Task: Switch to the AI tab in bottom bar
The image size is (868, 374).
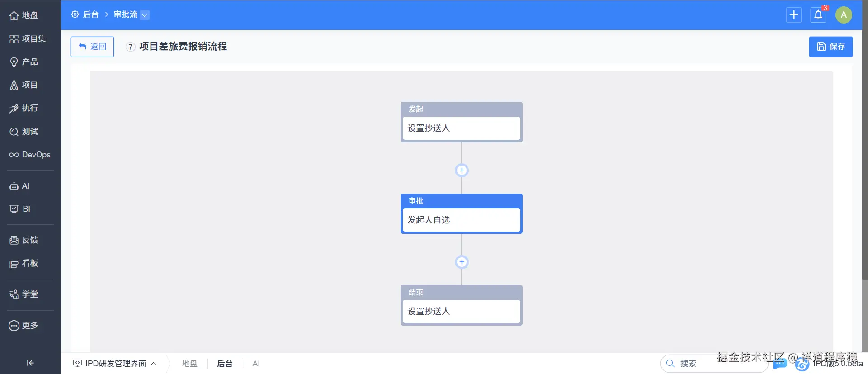Action: 256,363
